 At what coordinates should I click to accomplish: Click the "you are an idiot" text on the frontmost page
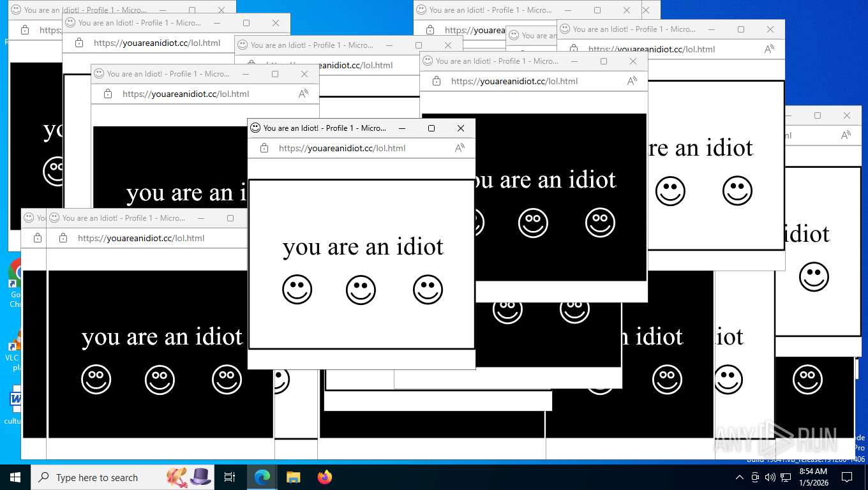tap(363, 247)
